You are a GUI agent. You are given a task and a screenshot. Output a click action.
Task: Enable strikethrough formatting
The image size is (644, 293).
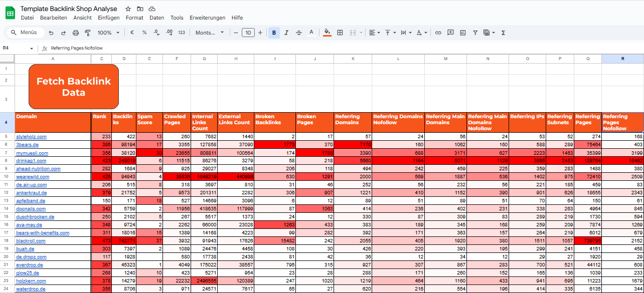point(299,32)
